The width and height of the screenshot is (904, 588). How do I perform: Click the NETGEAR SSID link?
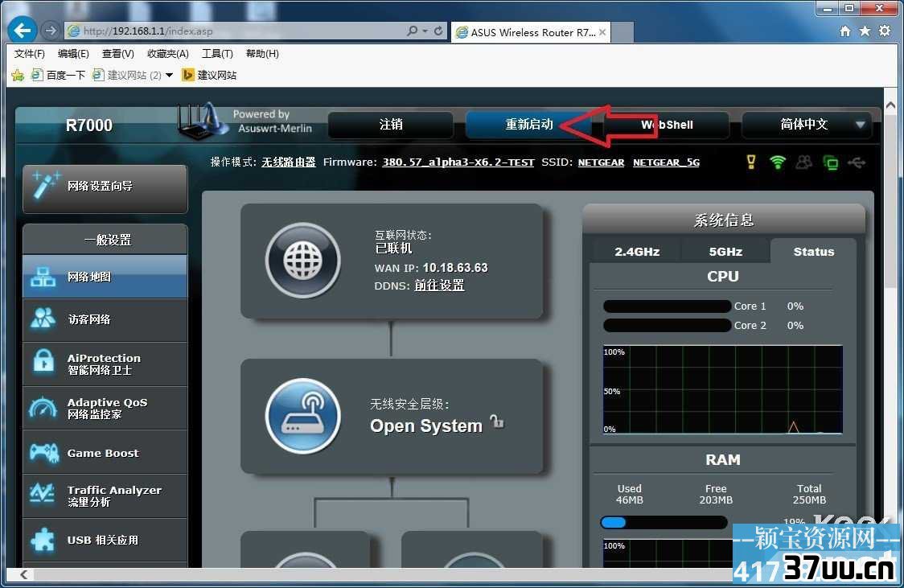[x=601, y=162]
